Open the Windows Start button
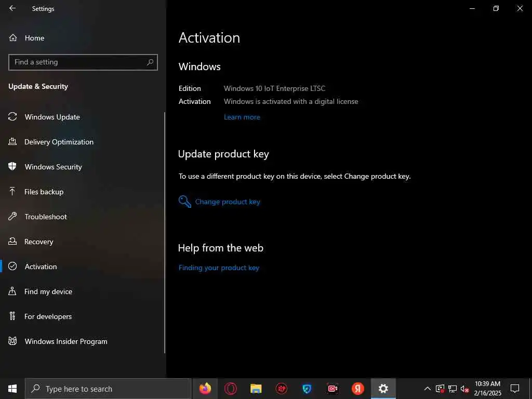 tap(12, 389)
